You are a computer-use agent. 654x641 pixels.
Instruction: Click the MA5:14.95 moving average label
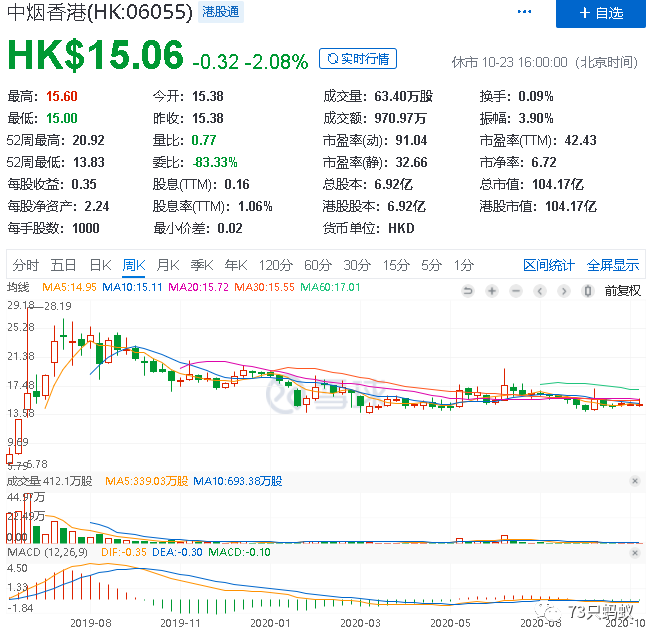69,287
